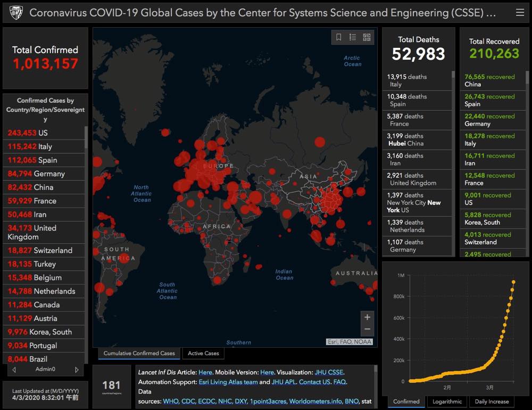Open the 1point3acres source link

pyautogui.click(x=268, y=401)
